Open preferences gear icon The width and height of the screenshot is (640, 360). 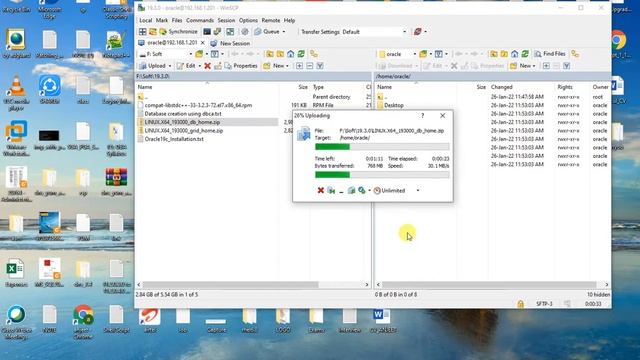tap(244, 31)
